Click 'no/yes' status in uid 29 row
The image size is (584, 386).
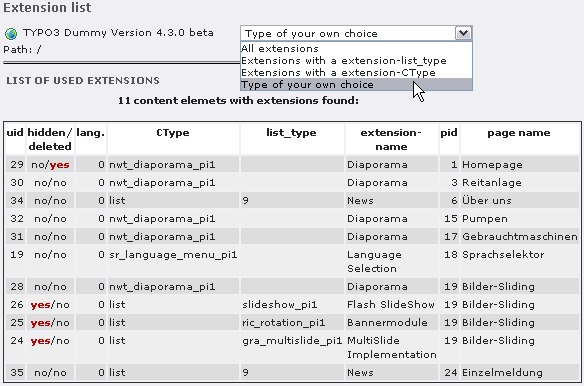[x=50, y=164]
